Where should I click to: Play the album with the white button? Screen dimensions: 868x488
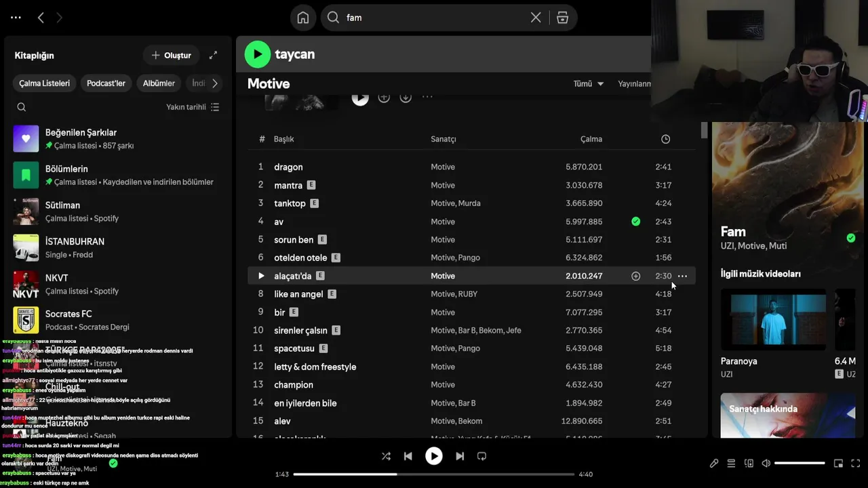(360, 98)
